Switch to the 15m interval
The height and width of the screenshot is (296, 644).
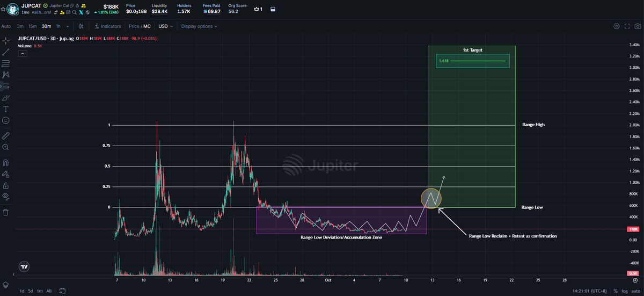point(33,26)
